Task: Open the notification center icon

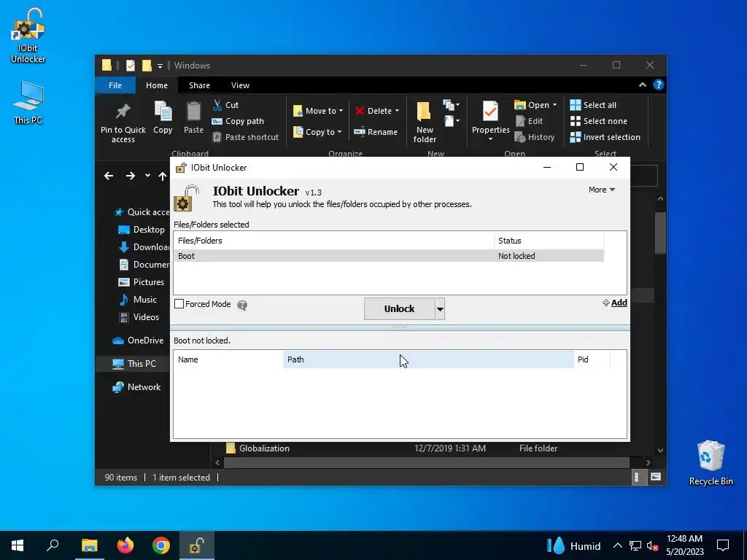Action: pos(723,545)
